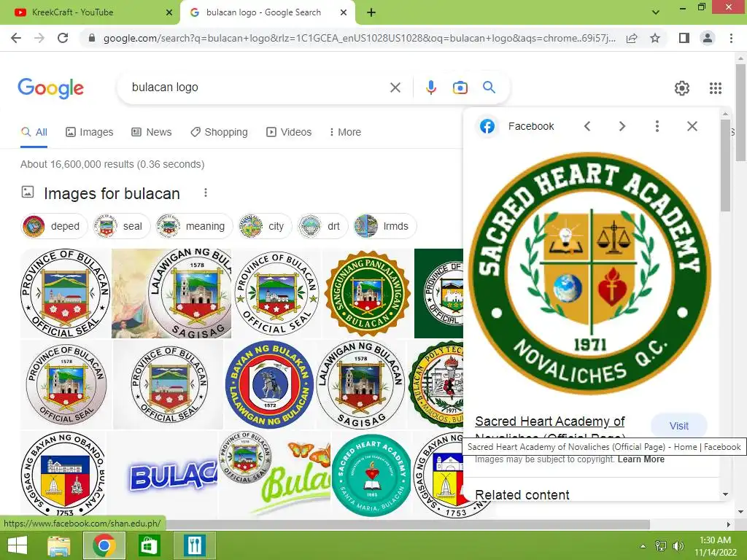Open a new browser tab
This screenshot has height=560, width=747.
click(371, 13)
